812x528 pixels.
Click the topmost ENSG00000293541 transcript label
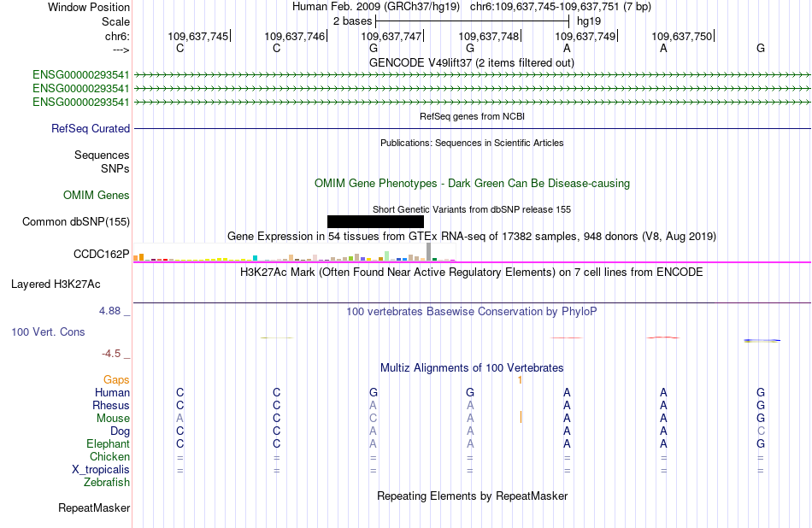[x=81, y=75]
